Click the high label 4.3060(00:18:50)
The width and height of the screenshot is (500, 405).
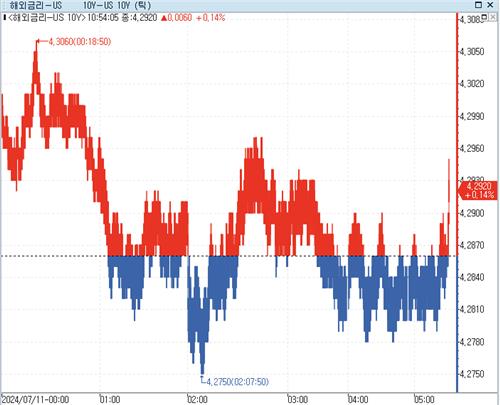79,42
